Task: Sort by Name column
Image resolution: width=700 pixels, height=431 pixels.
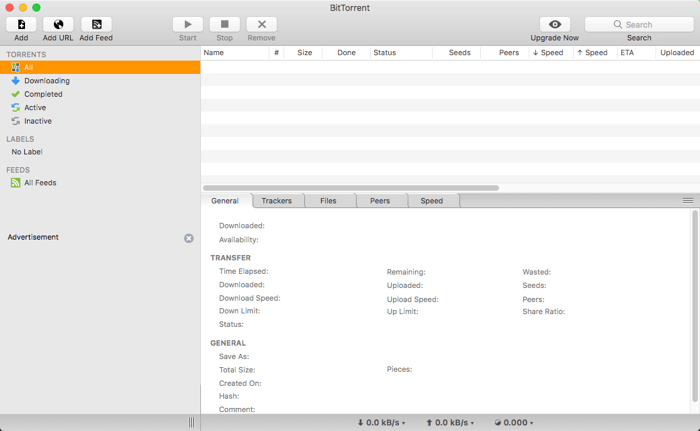Action: pos(235,53)
